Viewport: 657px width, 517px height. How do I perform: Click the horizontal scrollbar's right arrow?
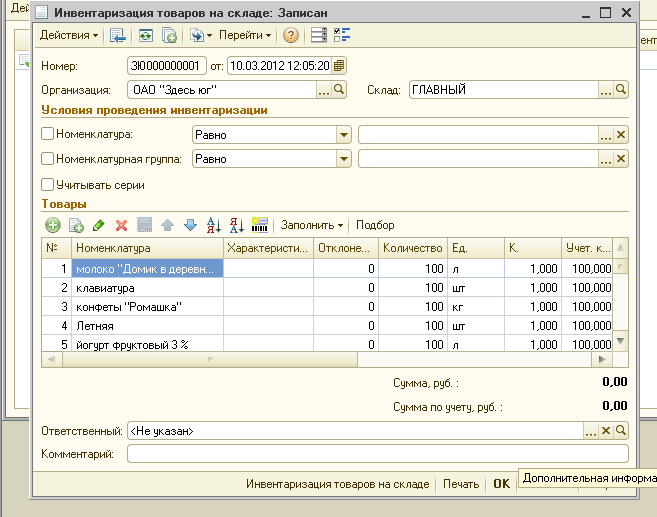click(x=602, y=359)
